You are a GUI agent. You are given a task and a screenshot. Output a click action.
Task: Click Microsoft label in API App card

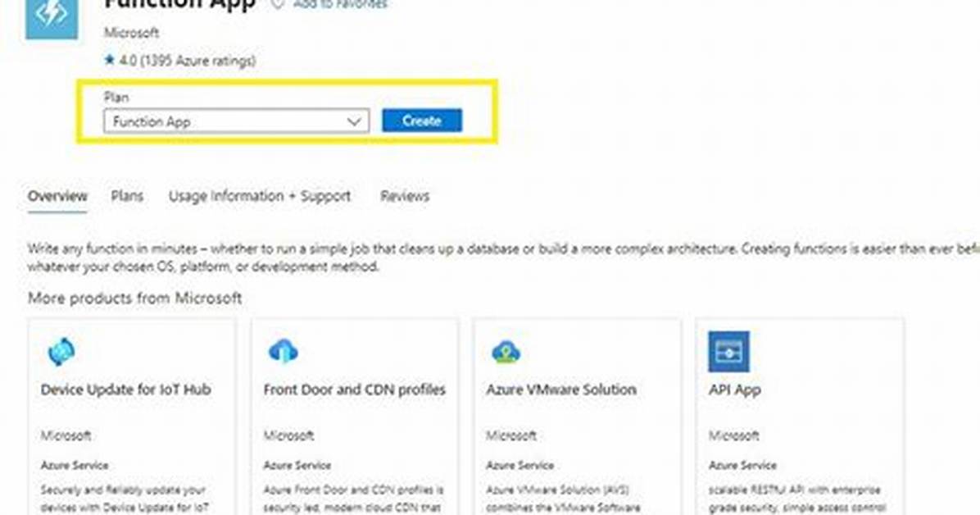[x=733, y=435]
